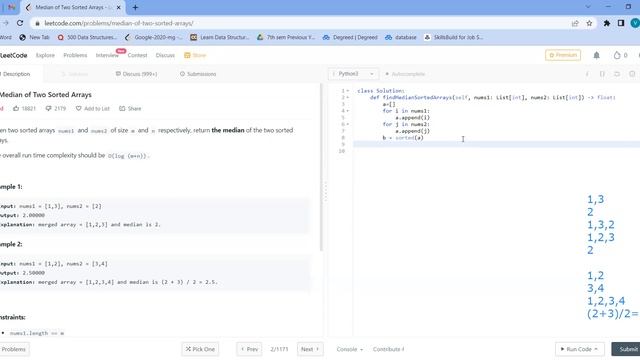Click the thumbs-up like icon

(x=16, y=109)
